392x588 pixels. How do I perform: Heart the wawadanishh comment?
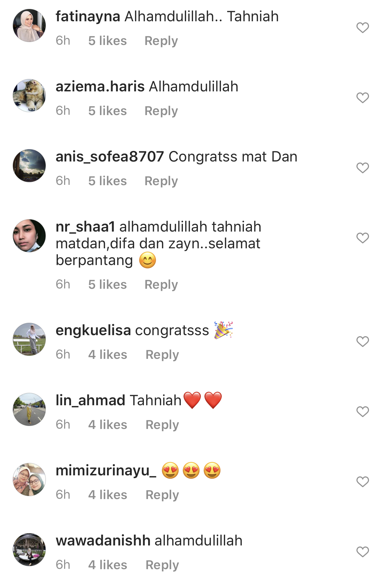[362, 552]
